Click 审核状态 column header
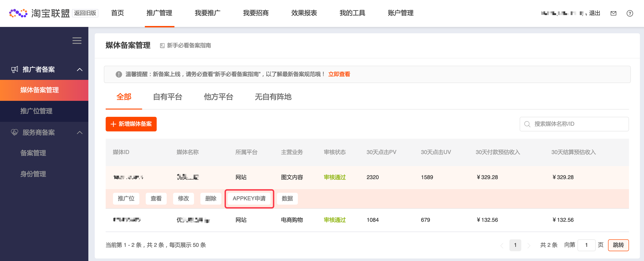The height and width of the screenshot is (261, 644). coord(335,152)
